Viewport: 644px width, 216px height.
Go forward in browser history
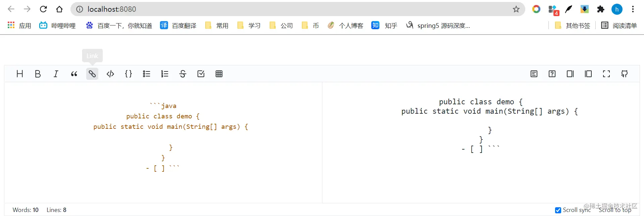pyautogui.click(x=27, y=9)
